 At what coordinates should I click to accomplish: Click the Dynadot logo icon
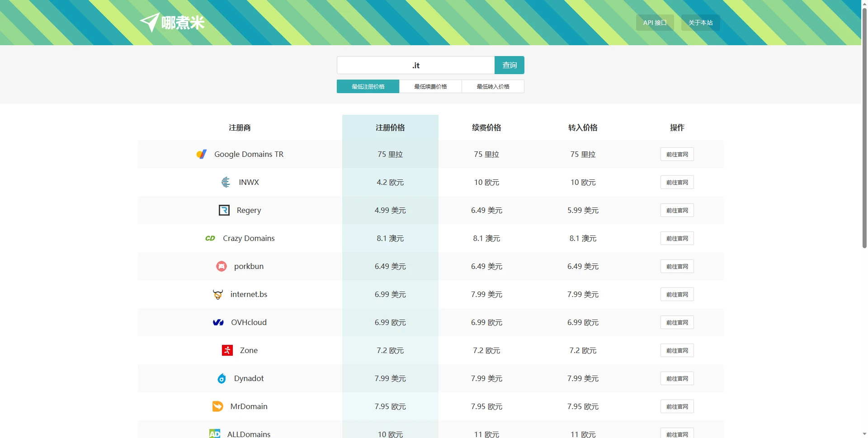click(222, 378)
